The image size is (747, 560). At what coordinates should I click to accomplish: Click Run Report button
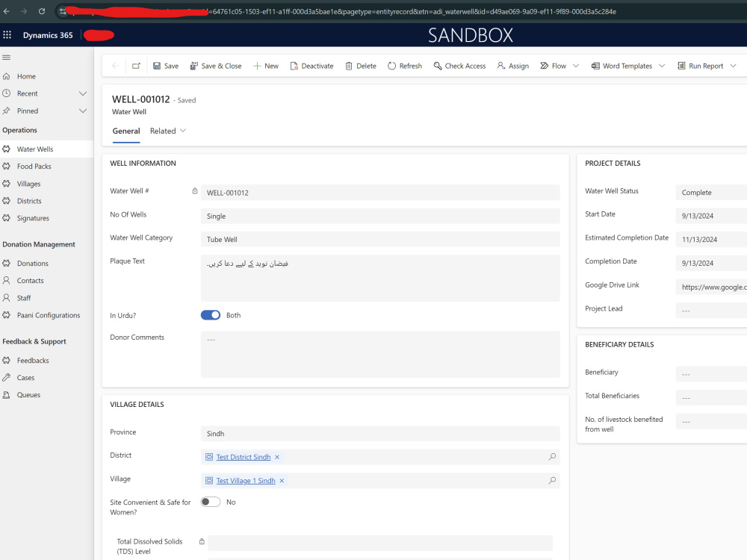pyautogui.click(x=701, y=66)
